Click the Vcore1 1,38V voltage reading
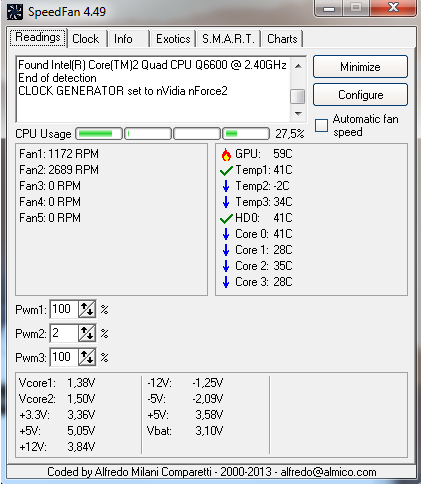 57,383
